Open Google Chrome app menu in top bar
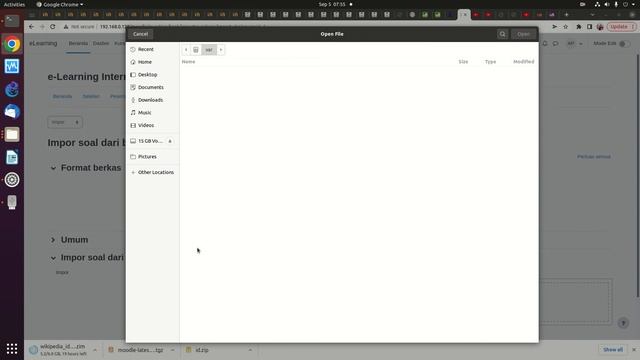Image resolution: width=640 pixels, height=360 pixels. [60, 4]
